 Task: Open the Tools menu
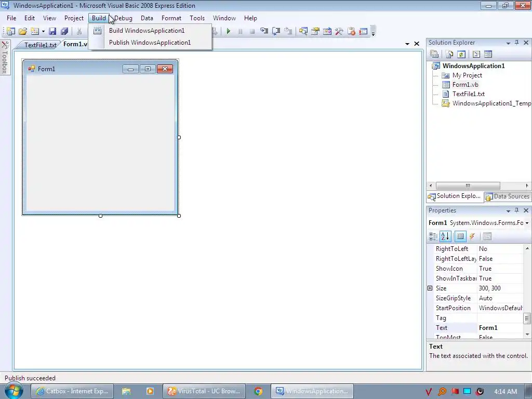coord(197,18)
